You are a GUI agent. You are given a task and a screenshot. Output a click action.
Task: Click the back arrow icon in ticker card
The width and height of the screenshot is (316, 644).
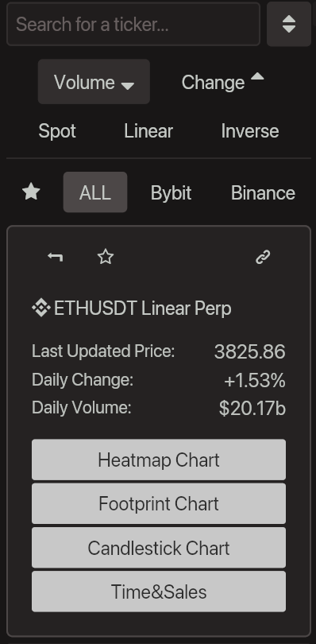click(x=56, y=257)
